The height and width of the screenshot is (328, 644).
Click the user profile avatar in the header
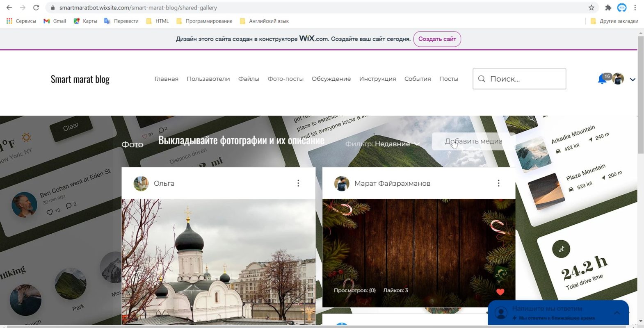point(618,79)
